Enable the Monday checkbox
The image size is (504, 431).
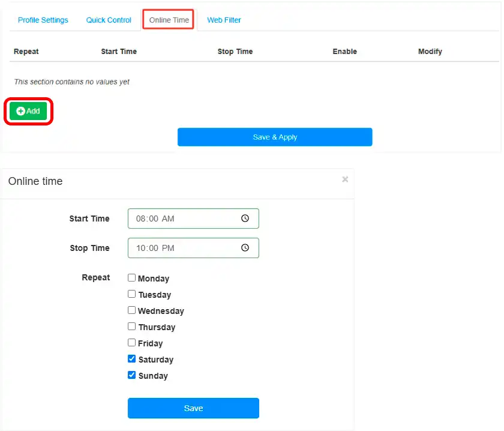131,278
